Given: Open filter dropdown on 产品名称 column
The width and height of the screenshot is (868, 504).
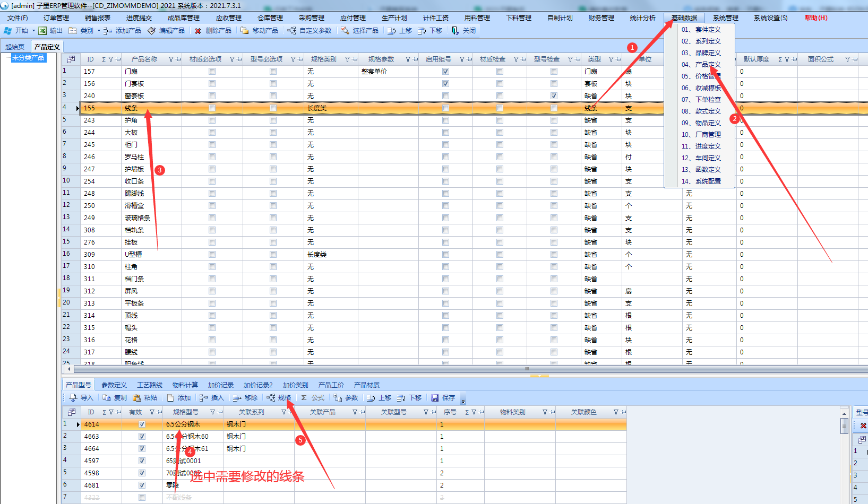Looking at the screenshot, I should coord(171,59).
